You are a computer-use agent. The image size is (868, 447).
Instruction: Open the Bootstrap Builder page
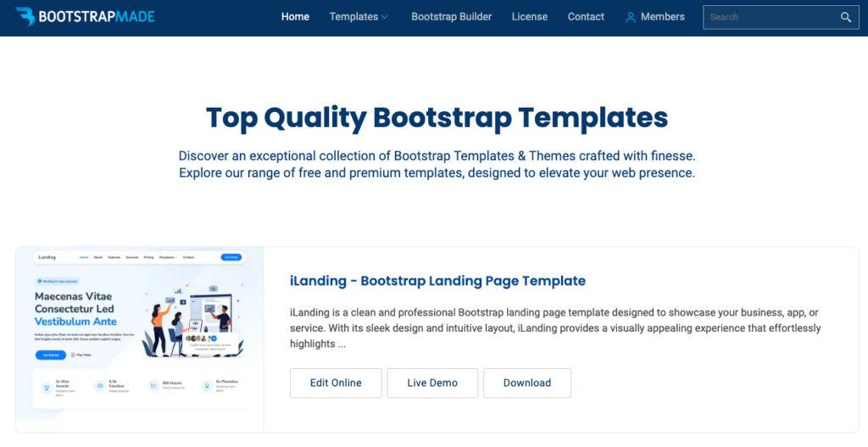click(451, 17)
